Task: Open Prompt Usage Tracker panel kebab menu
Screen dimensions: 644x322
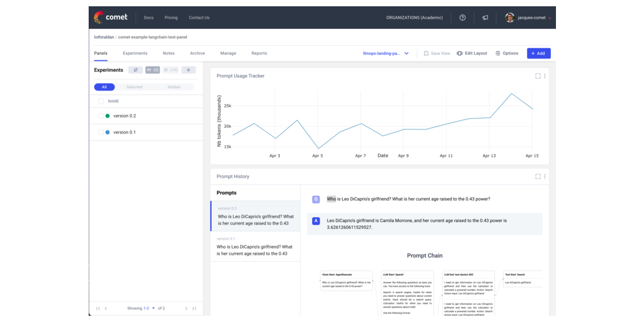Action: 545,76
